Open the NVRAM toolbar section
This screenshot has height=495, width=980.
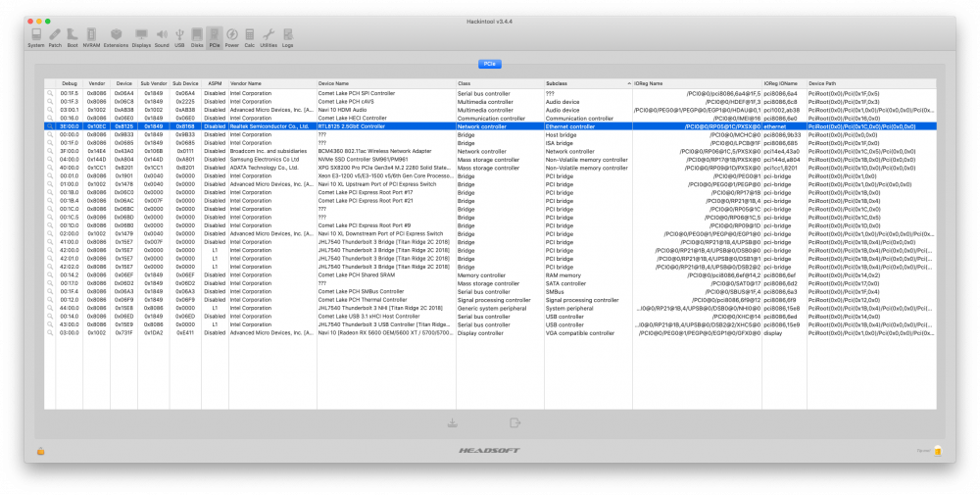pos(91,37)
